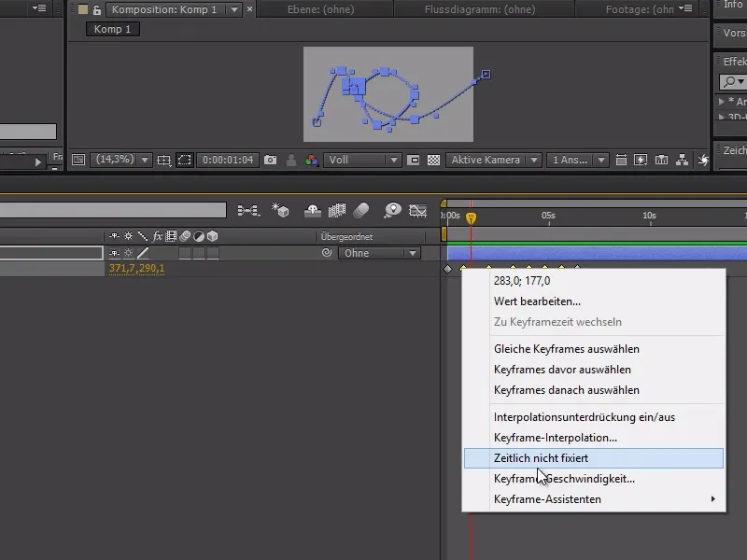The width and height of the screenshot is (747, 560).
Task: Choose Keyframes danach auswählen
Action: [594, 390]
